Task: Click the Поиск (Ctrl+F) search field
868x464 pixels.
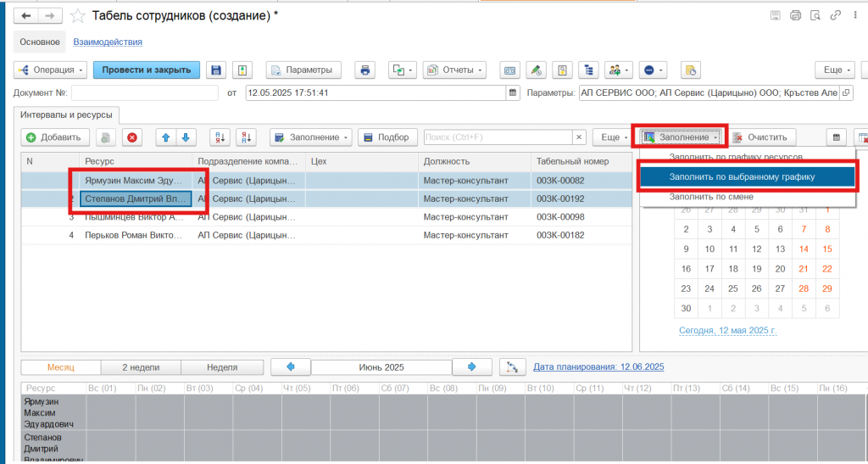Action: [x=498, y=137]
